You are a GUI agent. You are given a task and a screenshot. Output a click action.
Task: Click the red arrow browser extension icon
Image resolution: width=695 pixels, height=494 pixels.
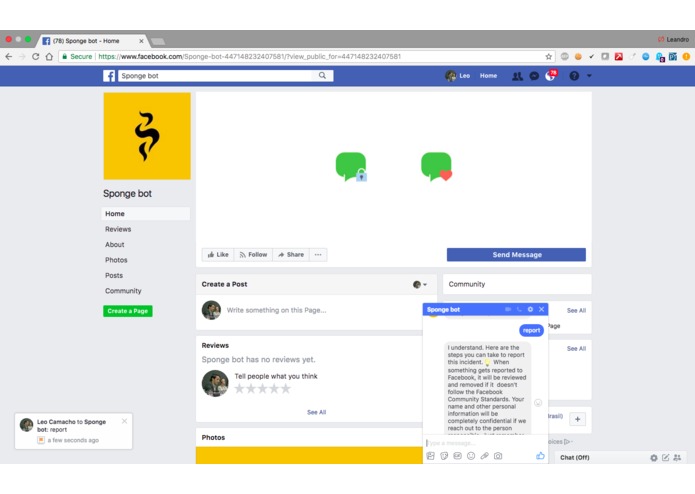(619, 56)
